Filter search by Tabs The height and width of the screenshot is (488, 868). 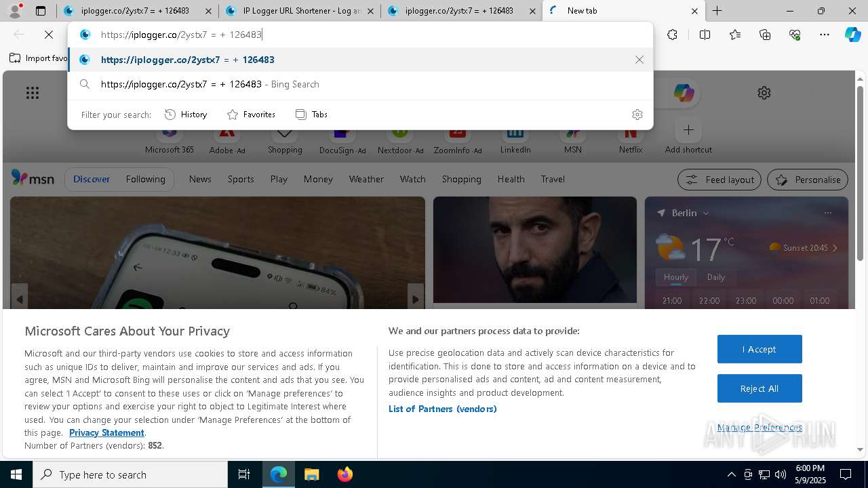[311, 115]
